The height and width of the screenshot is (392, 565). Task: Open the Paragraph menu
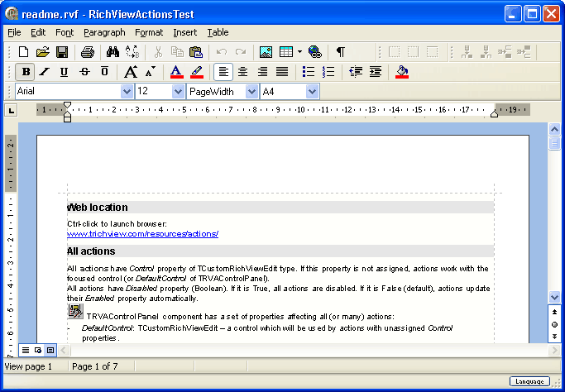click(104, 32)
